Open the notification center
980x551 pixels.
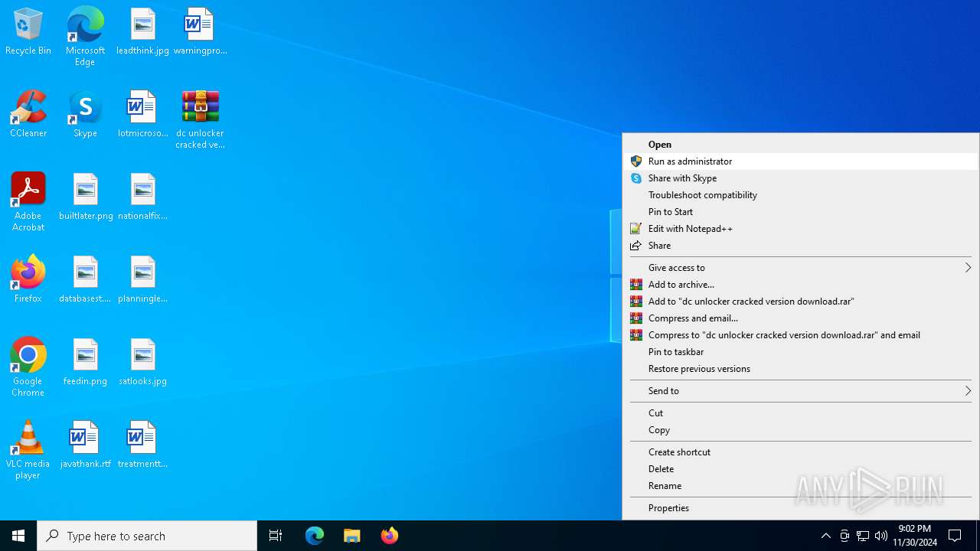955,536
